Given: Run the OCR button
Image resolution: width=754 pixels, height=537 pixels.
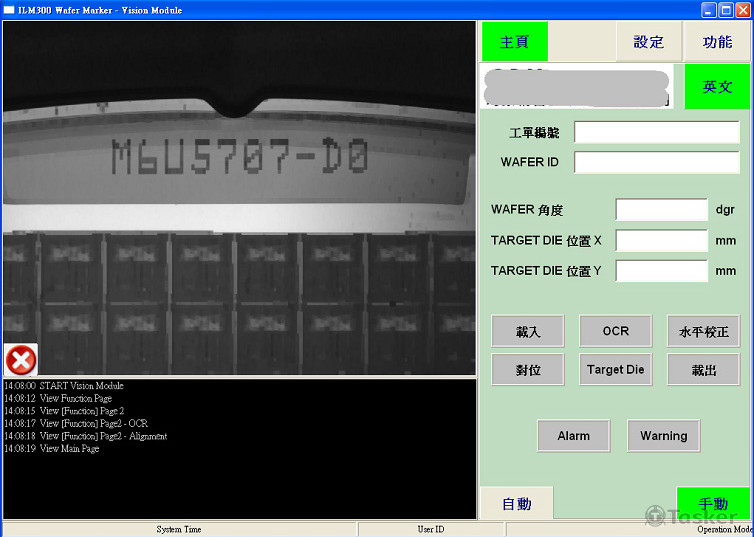Looking at the screenshot, I should (x=615, y=331).
